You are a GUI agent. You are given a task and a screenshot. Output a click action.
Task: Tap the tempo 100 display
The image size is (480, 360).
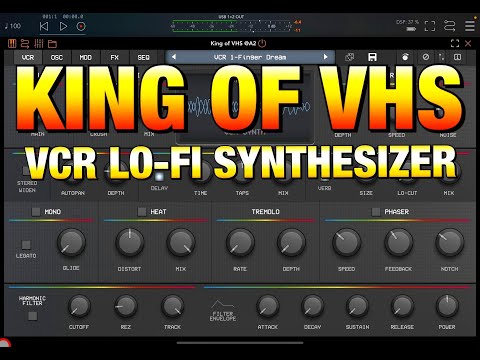(x=13, y=26)
